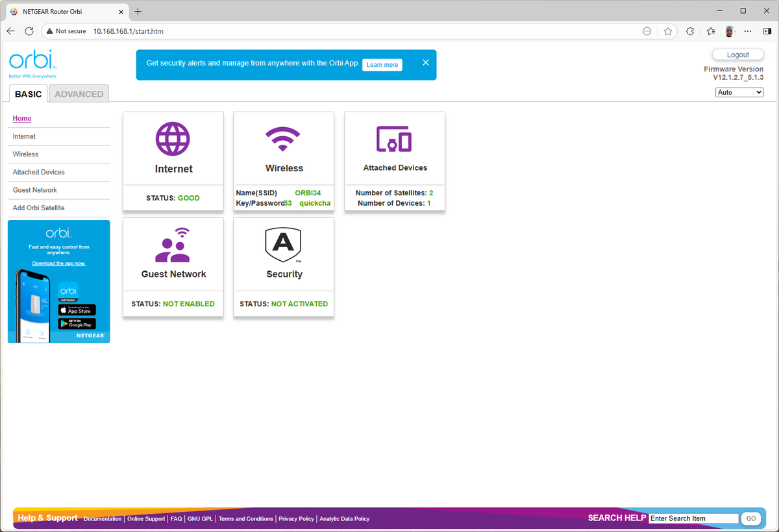Click the Number of Devices: 1 text
The image size is (779, 532).
(394, 203)
